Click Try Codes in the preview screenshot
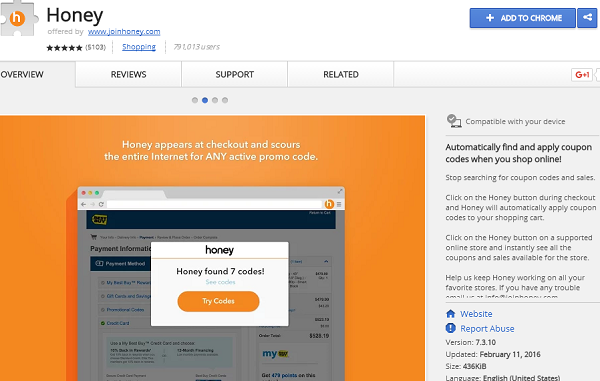Screen dimensions: 600x381 click(x=218, y=301)
